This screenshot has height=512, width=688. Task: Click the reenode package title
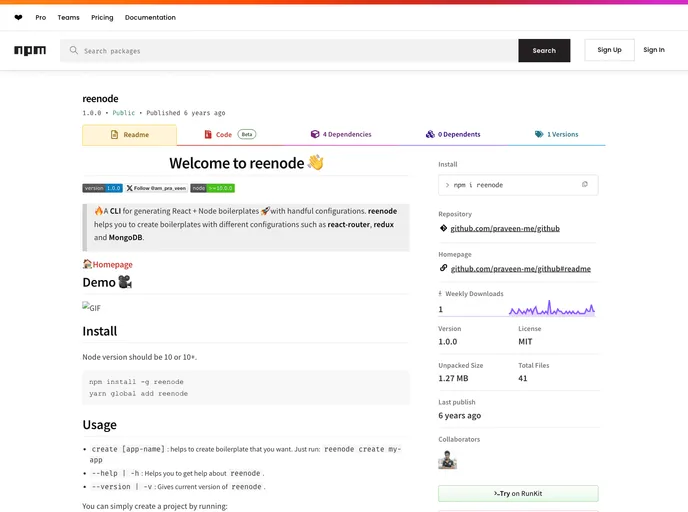pyautogui.click(x=100, y=99)
